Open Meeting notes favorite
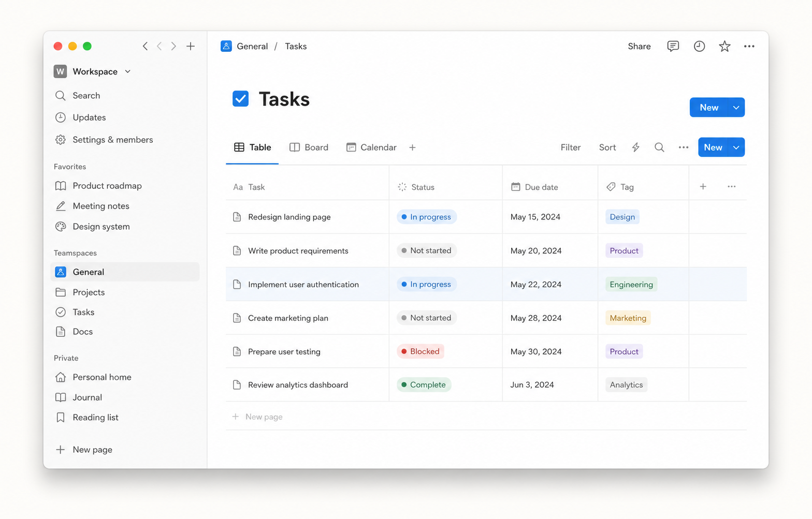812x519 pixels. tap(125, 206)
